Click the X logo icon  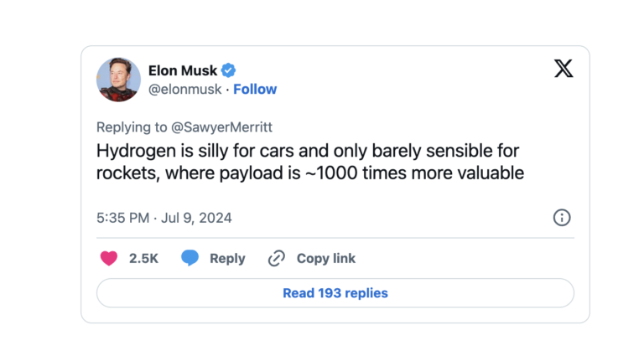pos(563,69)
